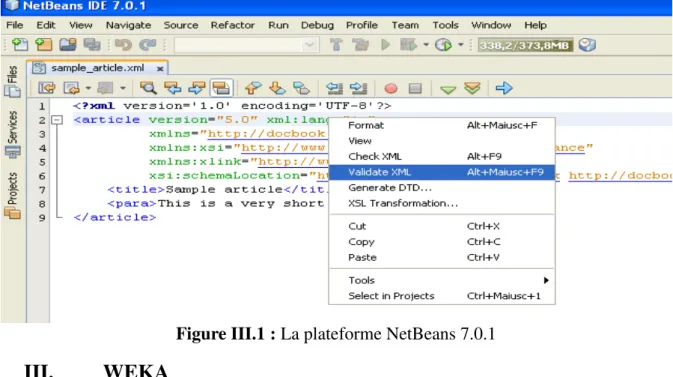Open the empty configuration combo box
The image size is (673, 377).
(246, 45)
